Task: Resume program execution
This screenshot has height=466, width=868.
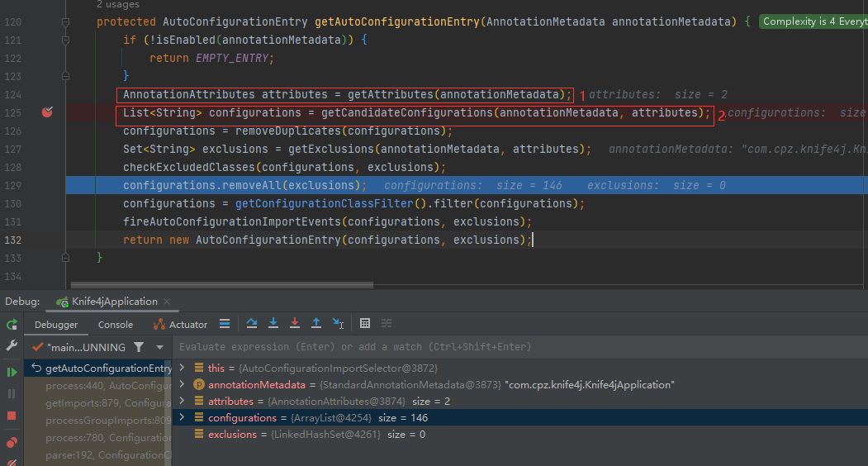Action: click(12, 373)
